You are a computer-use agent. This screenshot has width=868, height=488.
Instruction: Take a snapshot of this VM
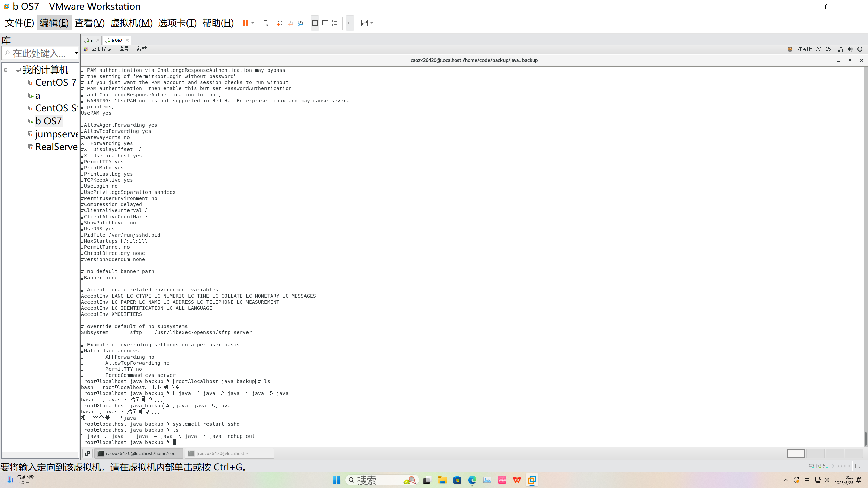(x=280, y=23)
